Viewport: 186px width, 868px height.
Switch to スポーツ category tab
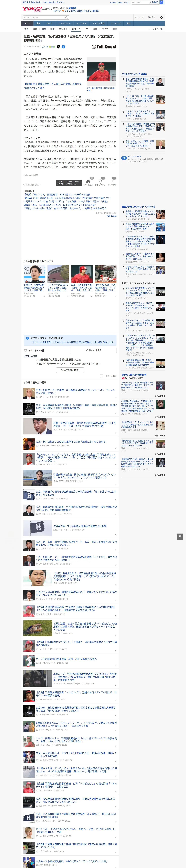(76, 29)
